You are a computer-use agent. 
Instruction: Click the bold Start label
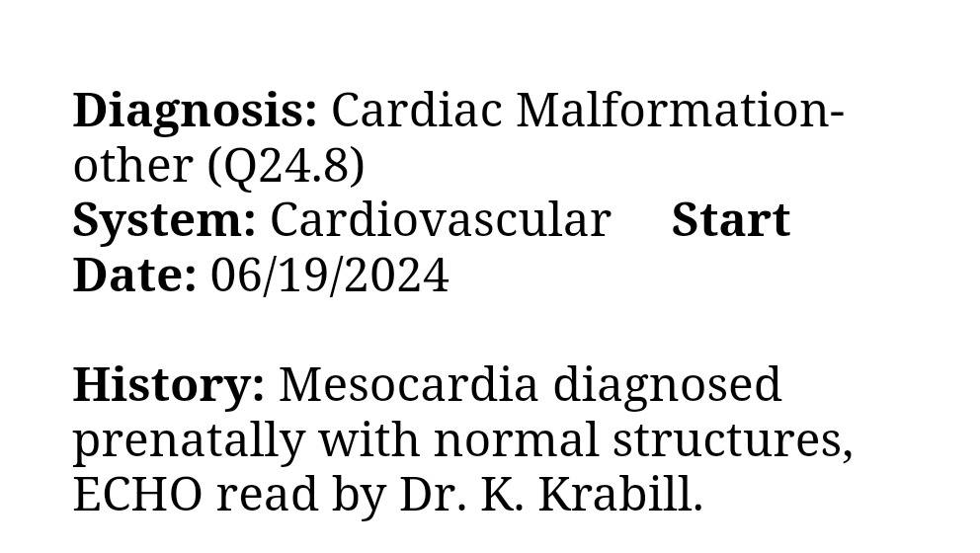[730, 220]
